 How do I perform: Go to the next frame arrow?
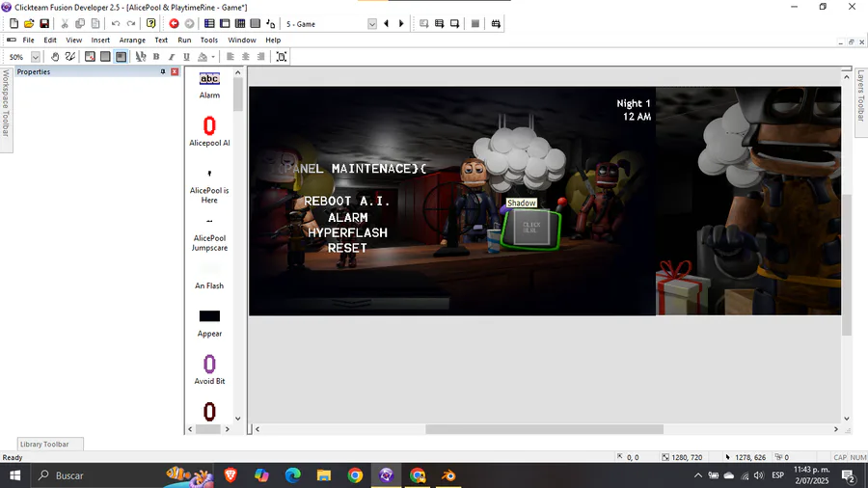coord(401,24)
